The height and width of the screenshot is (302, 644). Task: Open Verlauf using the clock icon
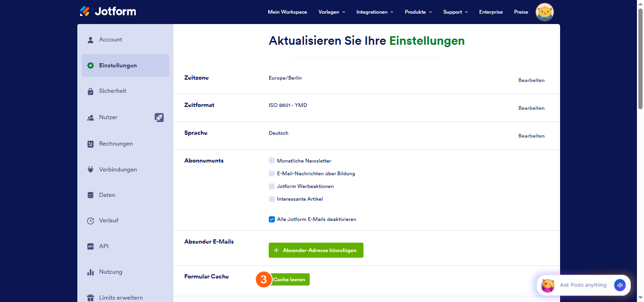[90, 220]
